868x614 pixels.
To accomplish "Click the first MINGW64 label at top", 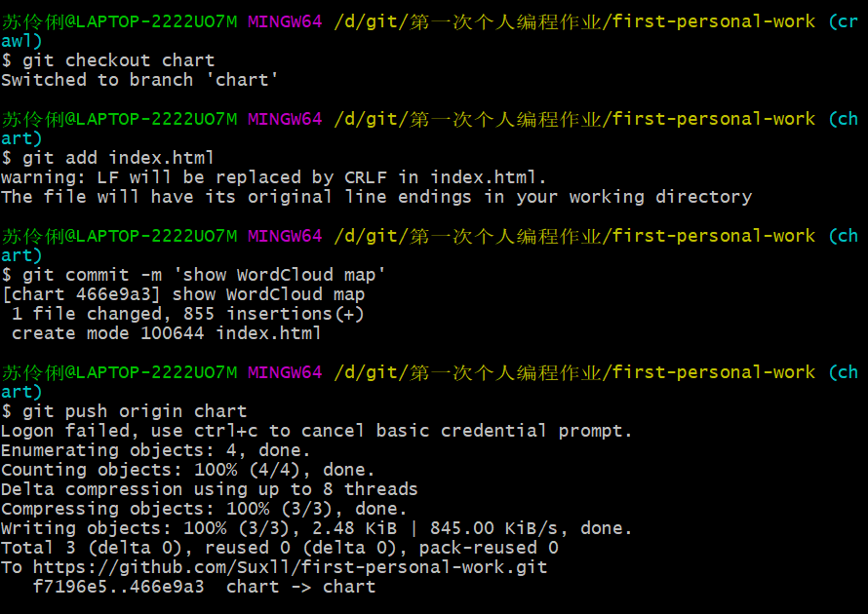I will (285, 21).
